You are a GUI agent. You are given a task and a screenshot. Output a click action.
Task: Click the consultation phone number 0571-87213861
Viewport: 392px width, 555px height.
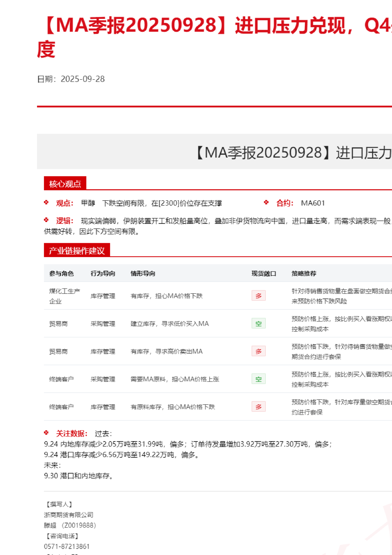point(67,546)
